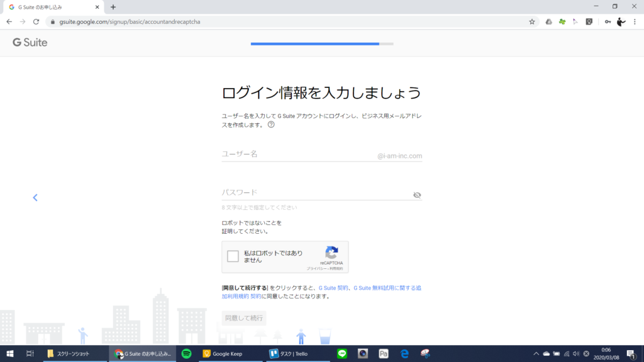The image size is (644, 362).
Task: Click the grey X tray icon
Action: click(x=586, y=353)
